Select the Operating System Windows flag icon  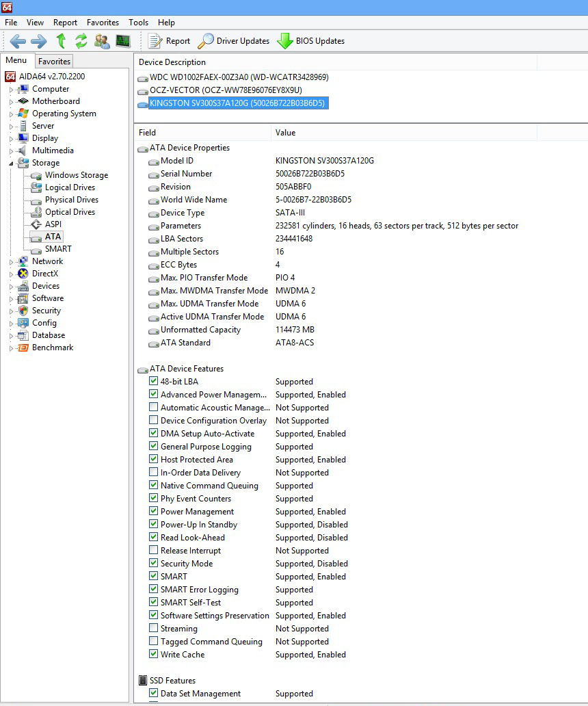click(x=23, y=114)
